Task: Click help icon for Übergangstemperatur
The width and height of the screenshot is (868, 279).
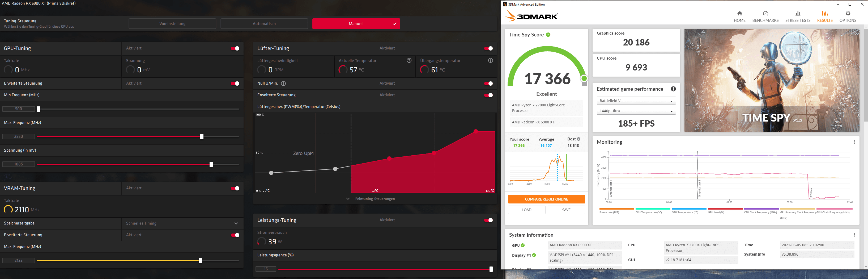Action: pos(490,60)
